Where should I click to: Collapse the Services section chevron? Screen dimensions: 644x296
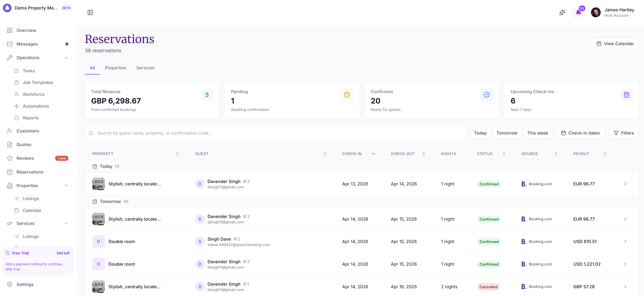[x=66, y=223]
